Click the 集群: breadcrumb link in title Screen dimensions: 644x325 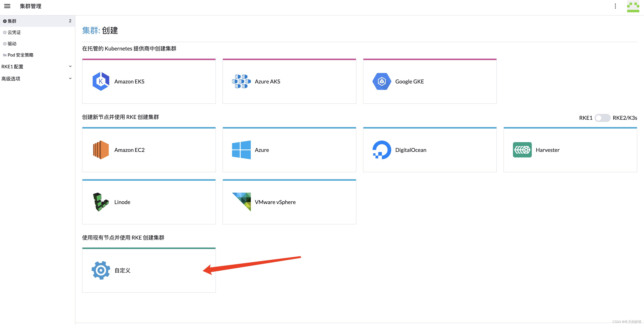pos(91,30)
